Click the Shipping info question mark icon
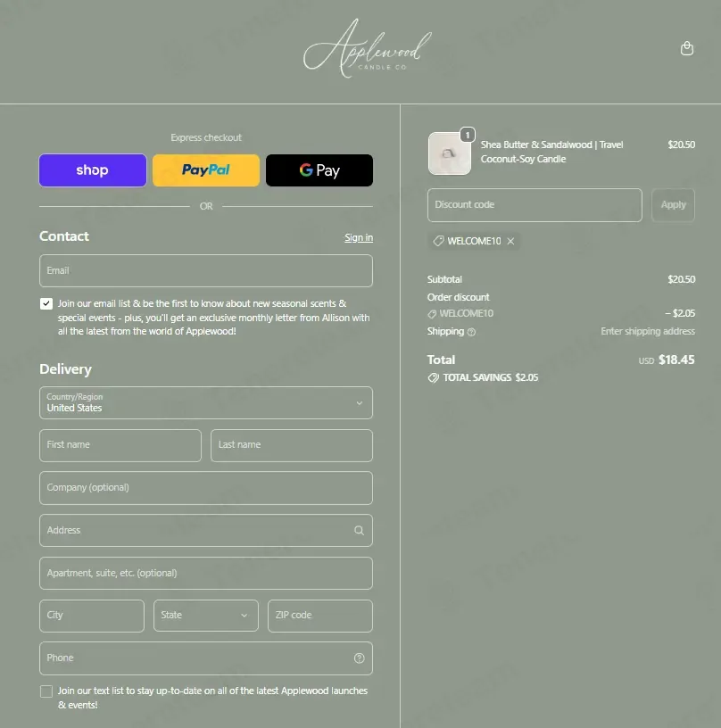Image resolution: width=721 pixels, height=728 pixels. pyautogui.click(x=471, y=332)
